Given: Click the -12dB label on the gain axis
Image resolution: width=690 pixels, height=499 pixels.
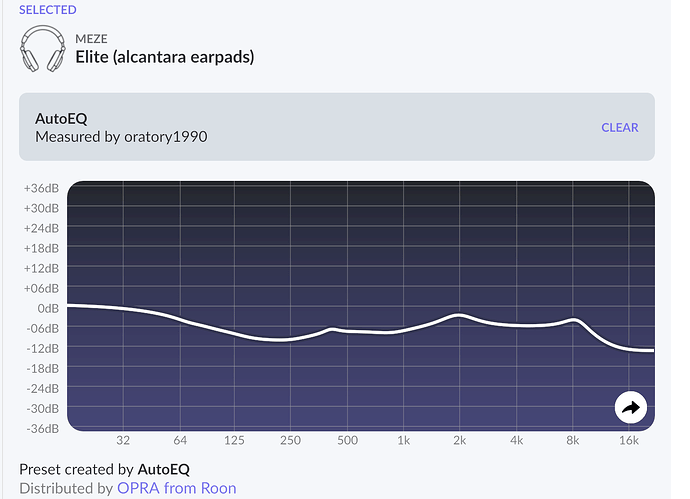Looking at the screenshot, I should [x=43, y=348].
